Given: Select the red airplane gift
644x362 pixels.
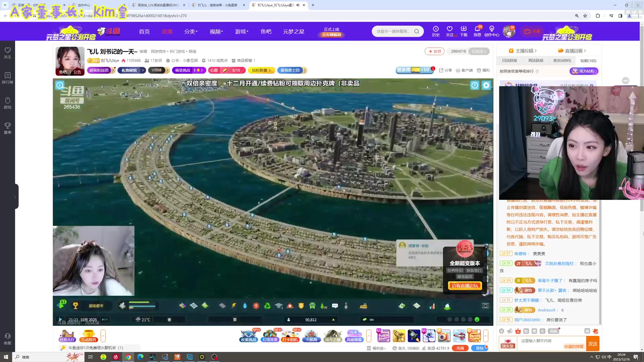Looking at the screenshot, I should [459, 336].
